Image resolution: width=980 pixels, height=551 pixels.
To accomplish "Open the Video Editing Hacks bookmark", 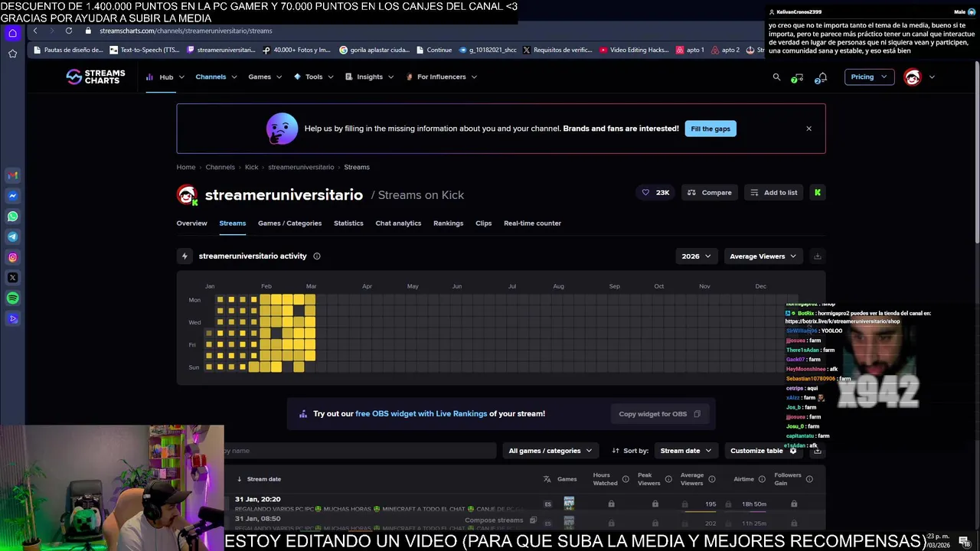I will pyautogui.click(x=634, y=51).
